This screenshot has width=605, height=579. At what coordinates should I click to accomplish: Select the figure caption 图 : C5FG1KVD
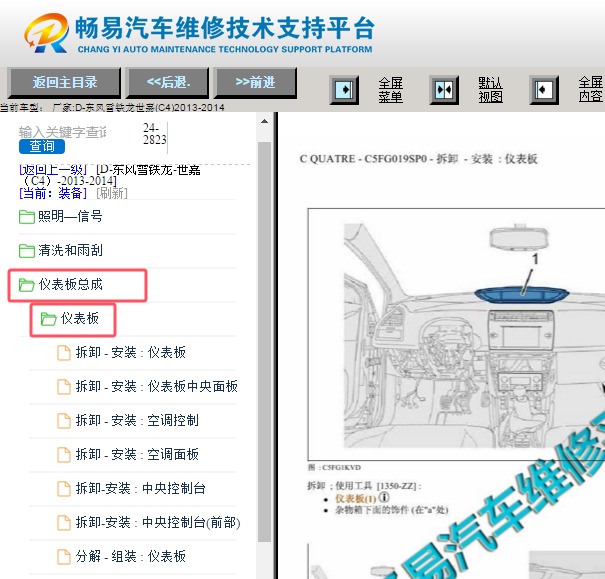coord(334,468)
